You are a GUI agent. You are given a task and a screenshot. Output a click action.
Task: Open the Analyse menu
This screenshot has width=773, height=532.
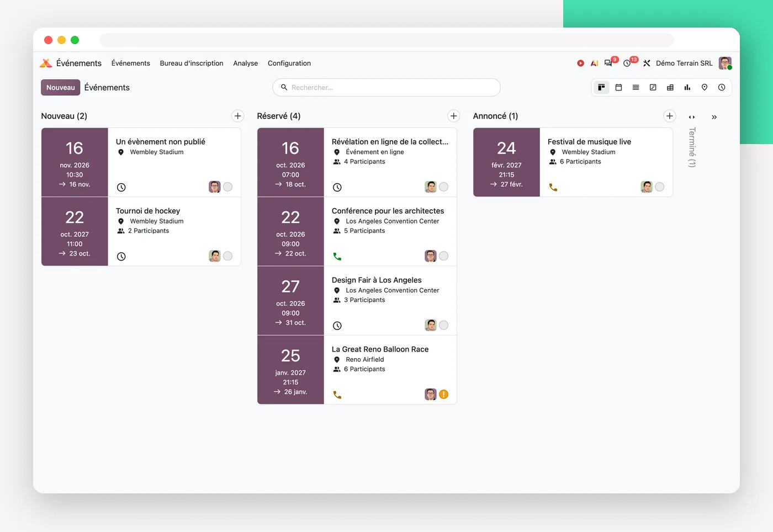(x=246, y=63)
